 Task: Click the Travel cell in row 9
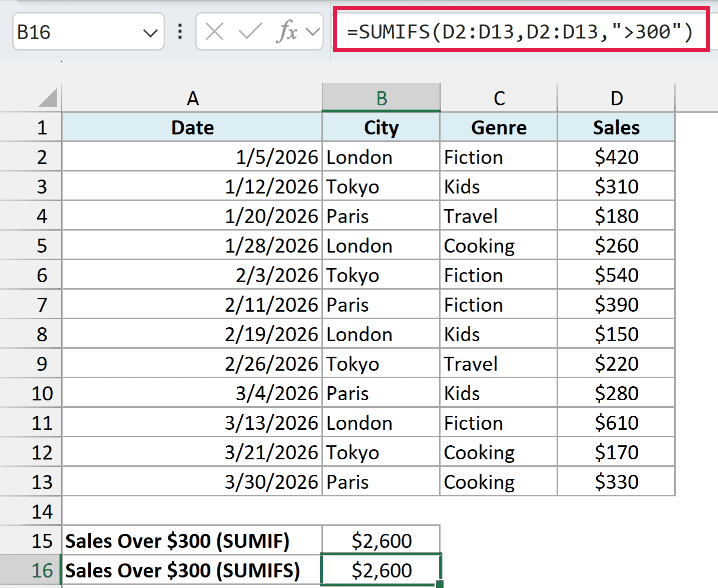(499, 364)
